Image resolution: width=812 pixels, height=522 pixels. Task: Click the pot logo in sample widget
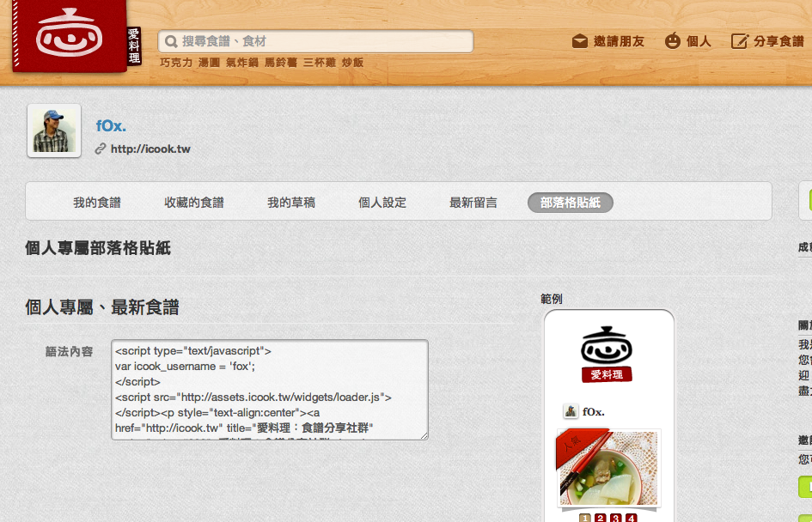[607, 355]
